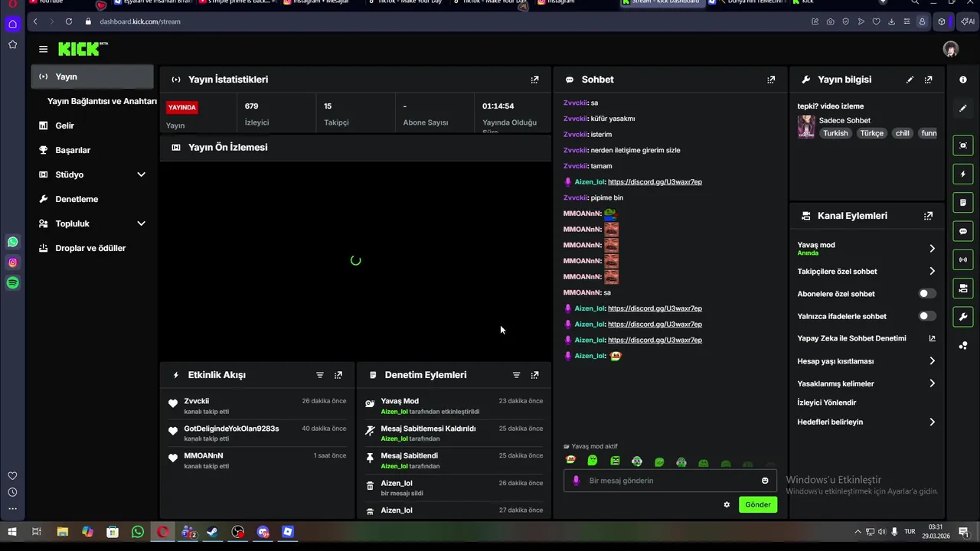Open Instagram in Opera sidebar

[x=12, y=262]
